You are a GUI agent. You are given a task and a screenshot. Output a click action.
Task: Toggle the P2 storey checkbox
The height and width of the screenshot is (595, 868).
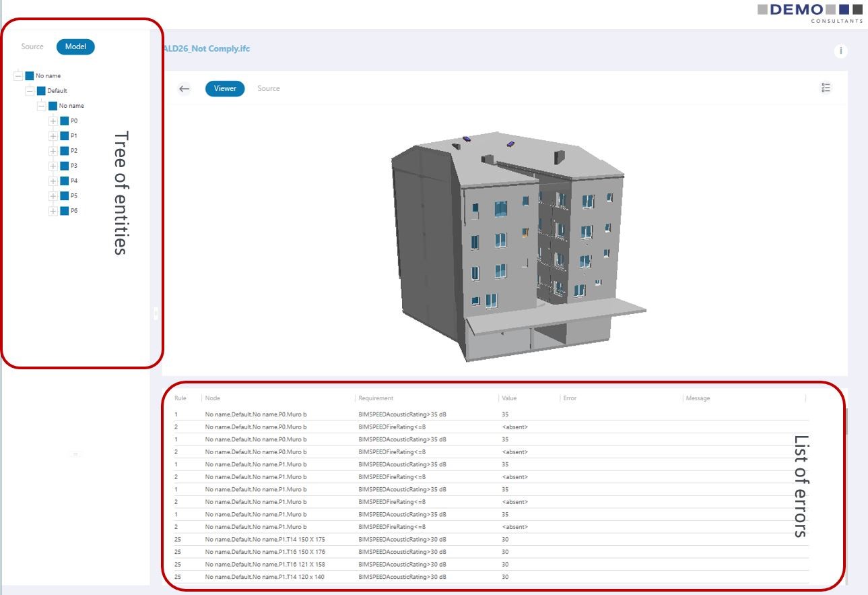pos(65,151)
